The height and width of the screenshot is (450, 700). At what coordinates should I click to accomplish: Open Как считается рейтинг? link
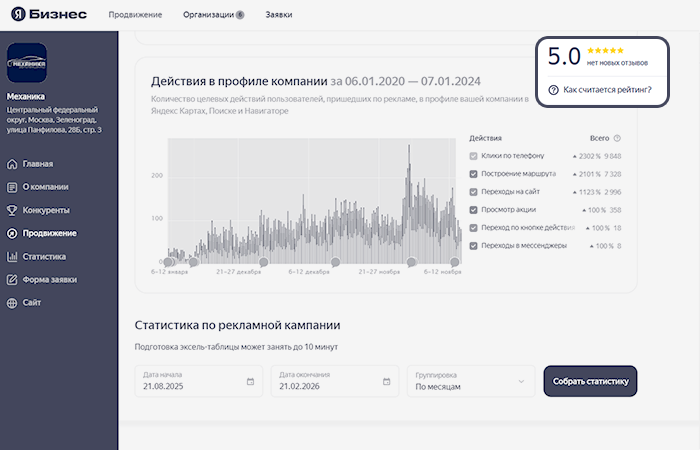(607, 90)
